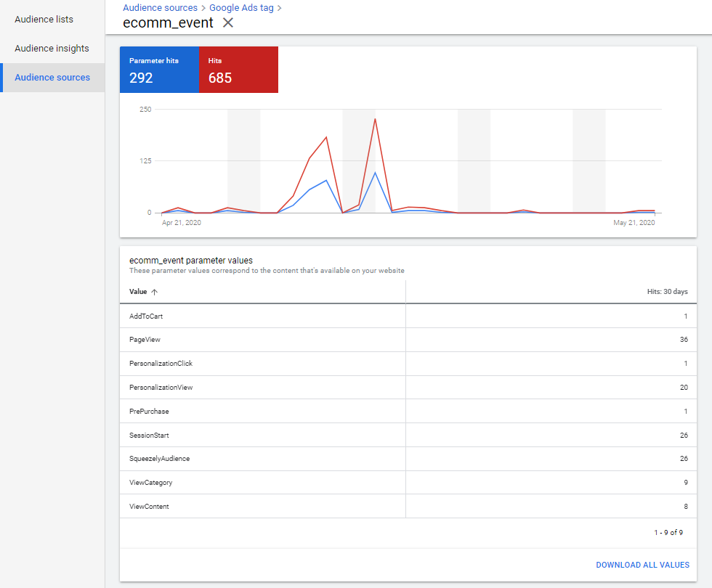This screenshot has height=588, width=712.
Task: Go to Audience sources breadcrumb
Action: [x=160, y=8]
